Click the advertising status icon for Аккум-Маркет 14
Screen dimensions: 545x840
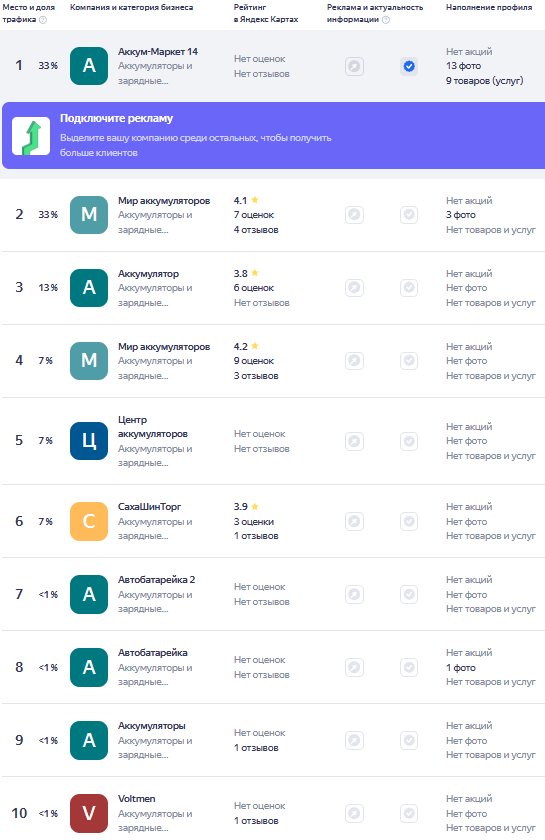[x=354, y=66]
